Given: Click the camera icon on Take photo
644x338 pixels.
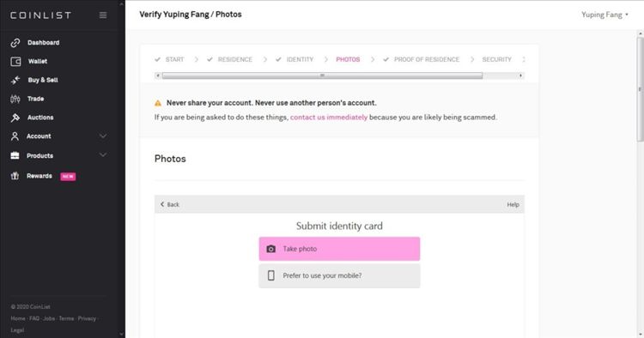Looking at the screenshot, I should 271,249.
